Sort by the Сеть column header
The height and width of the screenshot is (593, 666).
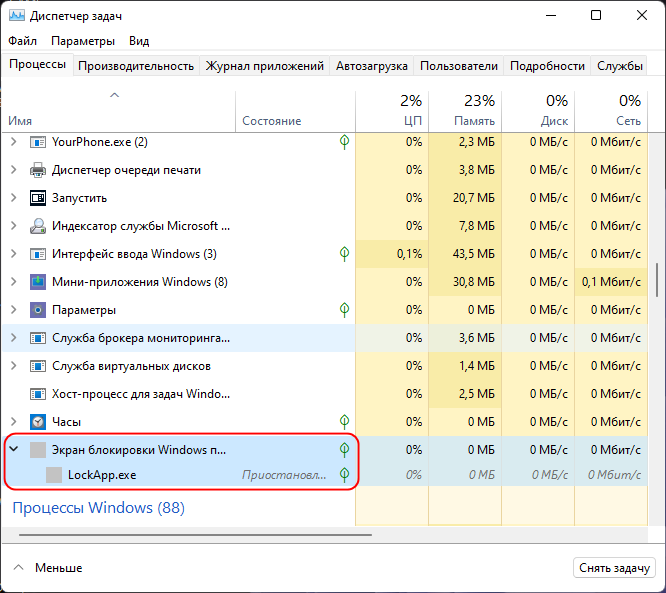611,111
